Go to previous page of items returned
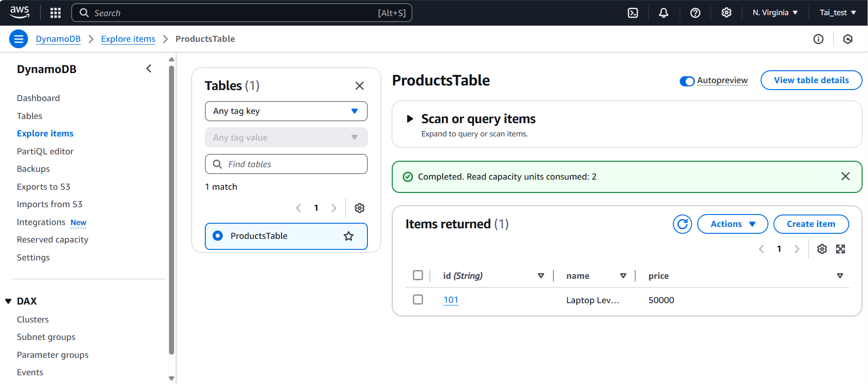 click(761, 249)
